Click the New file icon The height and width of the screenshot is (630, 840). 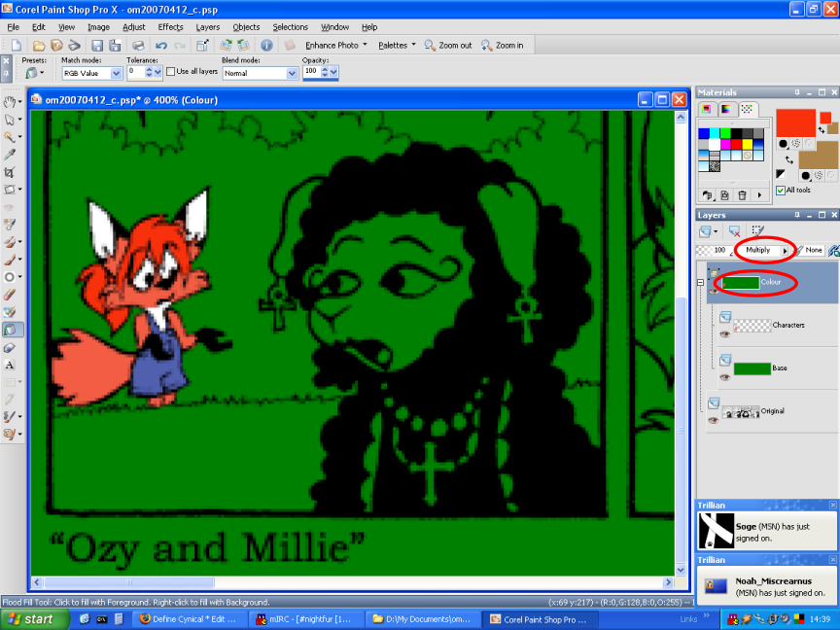17,46
